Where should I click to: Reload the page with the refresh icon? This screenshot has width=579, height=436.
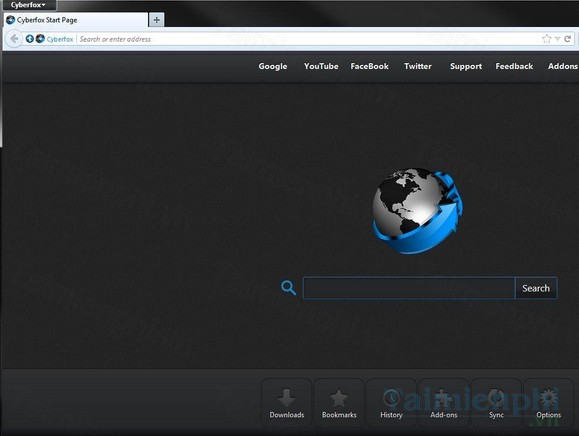(x=568, y=39)
